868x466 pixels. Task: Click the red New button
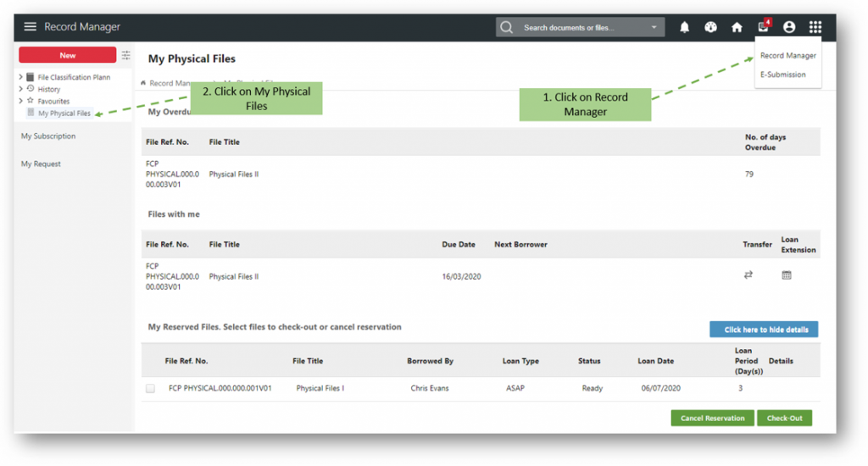click(68, 55)
